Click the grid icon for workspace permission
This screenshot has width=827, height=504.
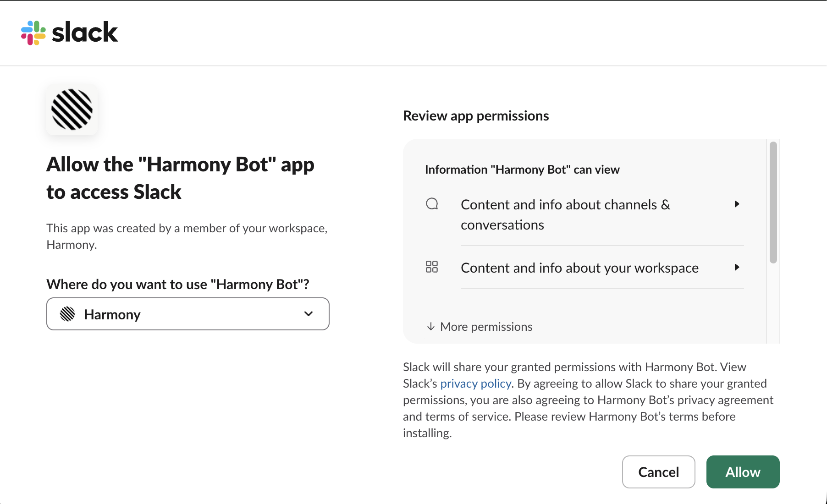(432, 267)
